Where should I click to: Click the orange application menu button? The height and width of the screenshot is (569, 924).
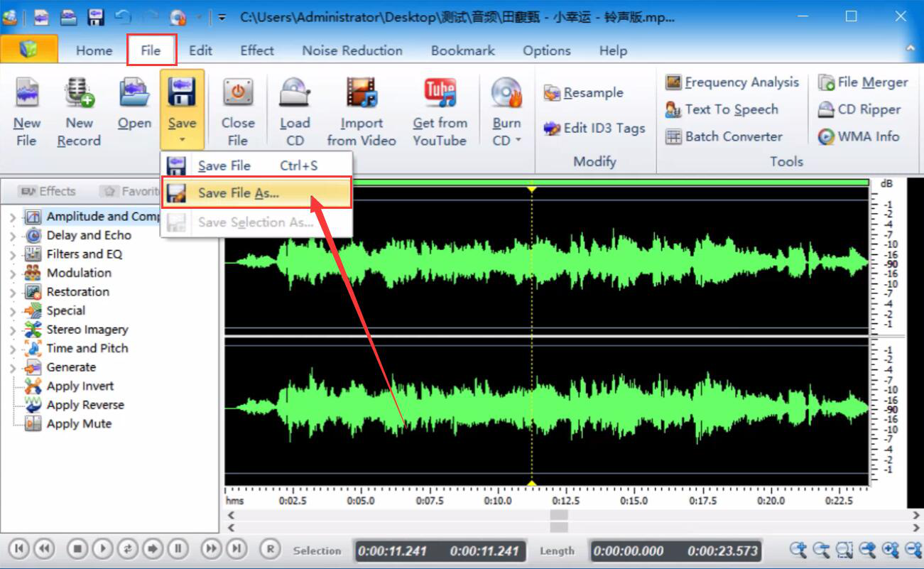pyautogui.click(x=29, y=50)
